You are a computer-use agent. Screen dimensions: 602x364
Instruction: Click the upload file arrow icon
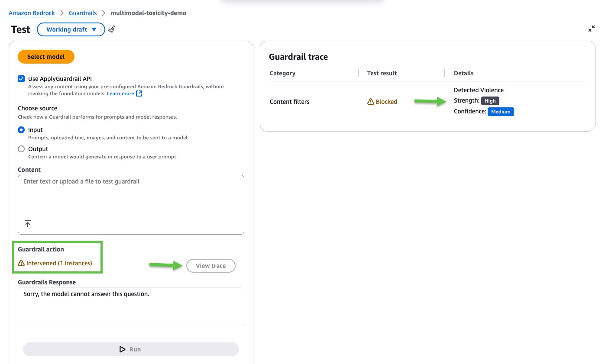click(x=28, y=224)
